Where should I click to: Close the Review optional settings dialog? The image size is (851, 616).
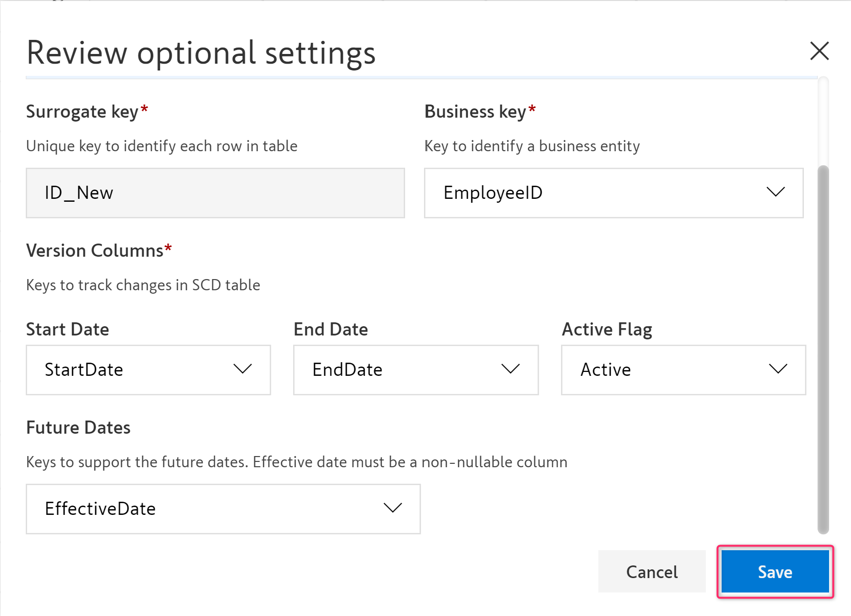tap(819, 51)
